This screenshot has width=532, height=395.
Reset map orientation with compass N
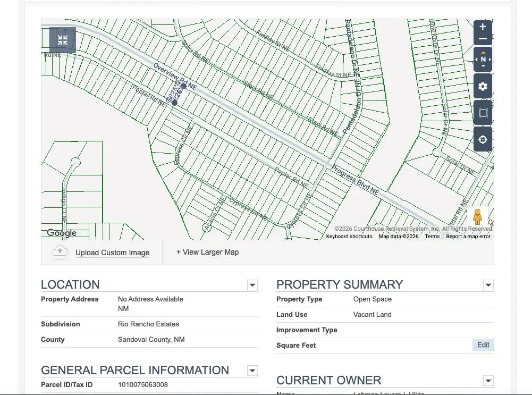pyautogui.click(x=483, y=60)
